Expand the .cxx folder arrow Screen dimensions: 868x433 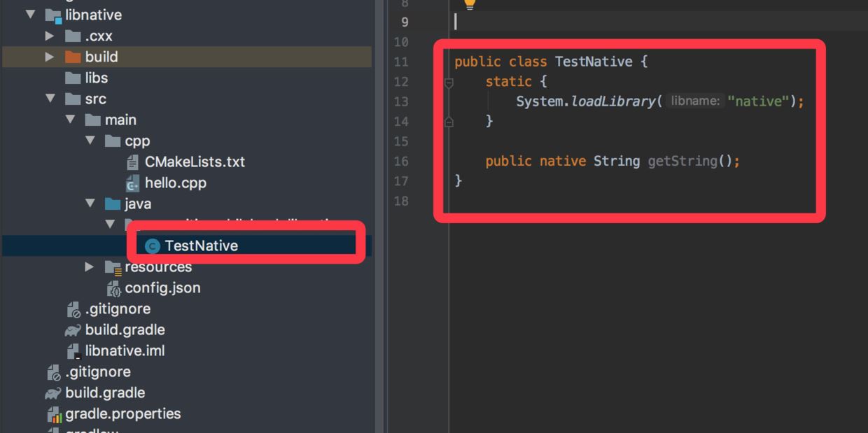[x=50, y=35]
